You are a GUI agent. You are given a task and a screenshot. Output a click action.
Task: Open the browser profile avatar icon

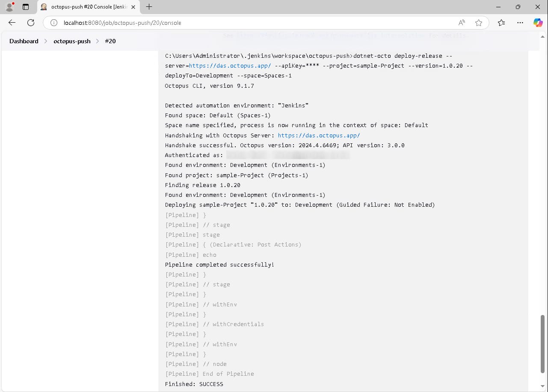coord(9,7)
